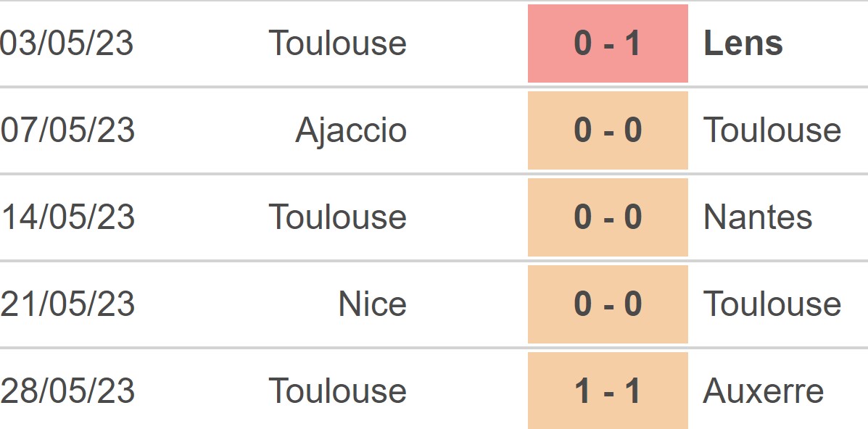This screenshot has height=429, width=868.
Task: Open the Auxerre team link
Action: click(x=764, y=391)
